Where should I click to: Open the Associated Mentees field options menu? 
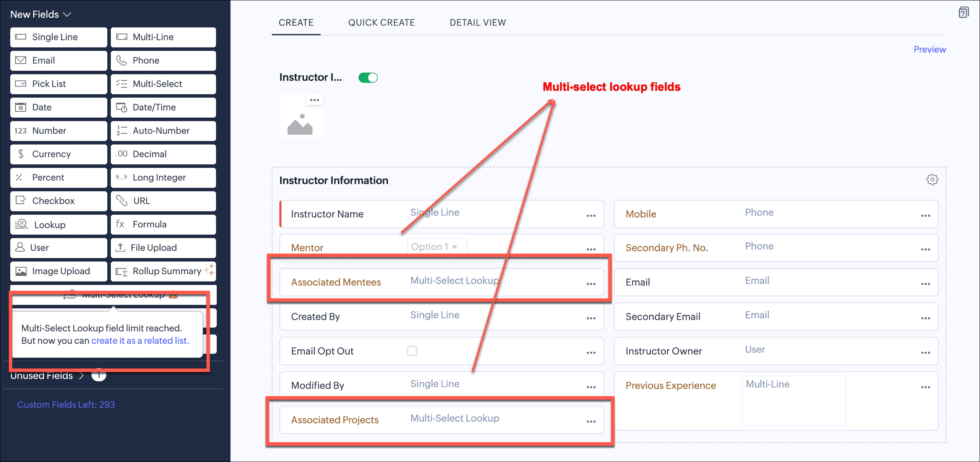click(x=591, y=284)
